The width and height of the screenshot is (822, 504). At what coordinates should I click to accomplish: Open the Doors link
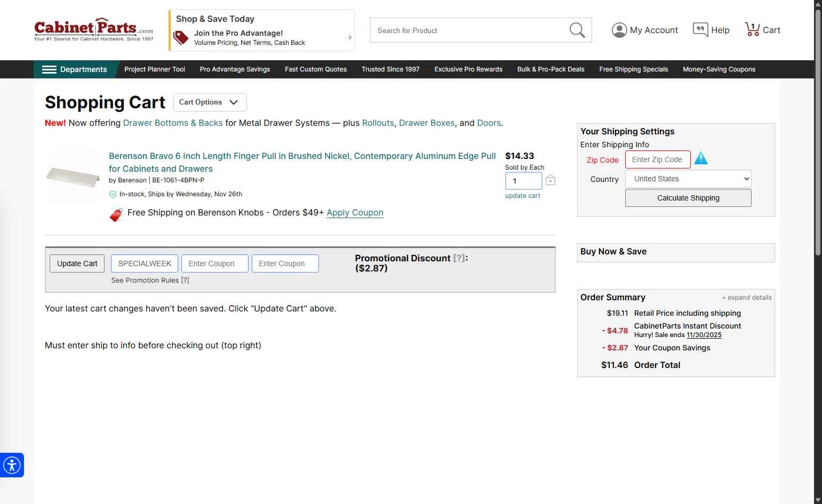489,123
